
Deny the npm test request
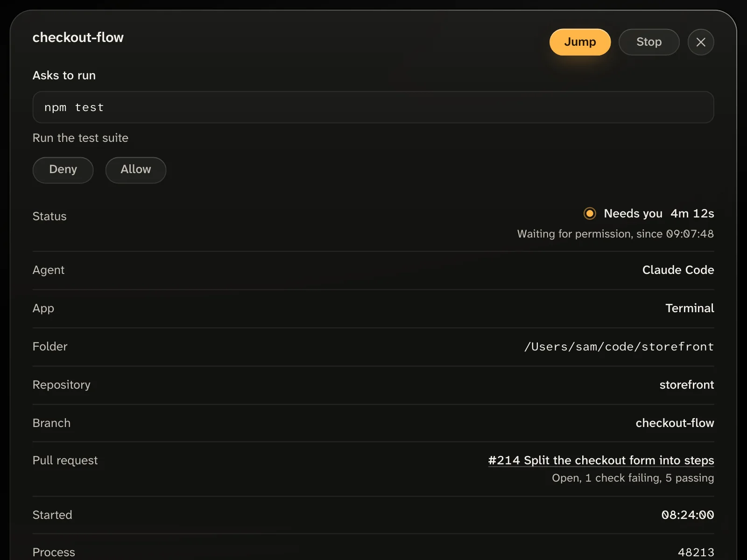pyautogui.click(x=63, y=170)
